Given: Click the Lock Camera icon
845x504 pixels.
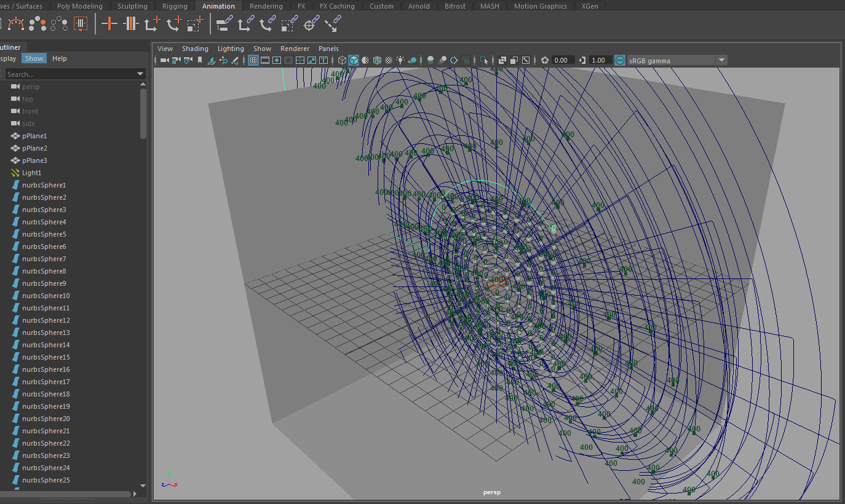Looking at the screenshot, I should coord(177,60).
